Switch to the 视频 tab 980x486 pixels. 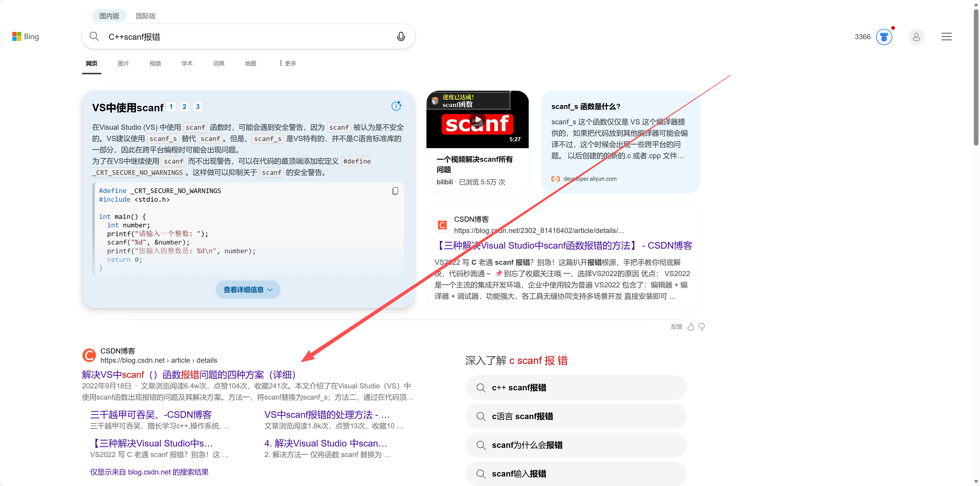click(155, 63)
